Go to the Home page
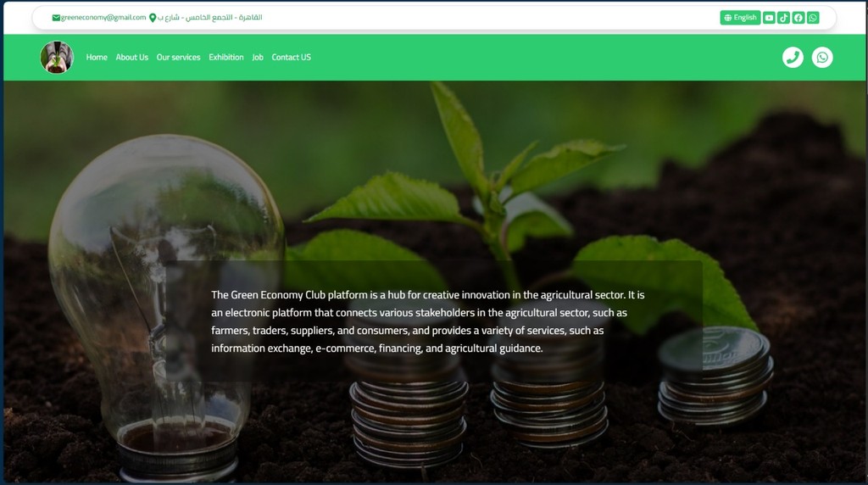The width and height of the screenshot is (868, 485). 97,57
